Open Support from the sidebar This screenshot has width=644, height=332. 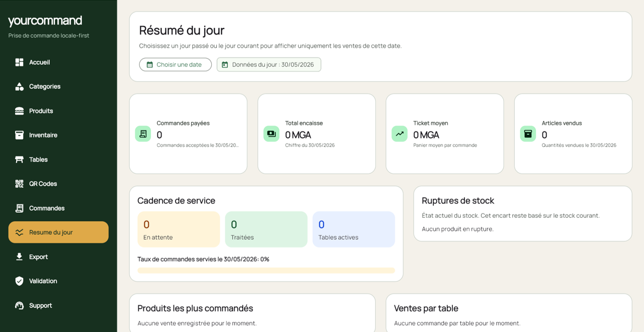[x=58, y=305]
